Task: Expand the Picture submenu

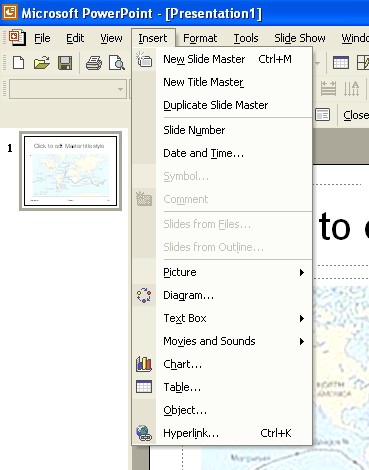Action: [222, 272]
